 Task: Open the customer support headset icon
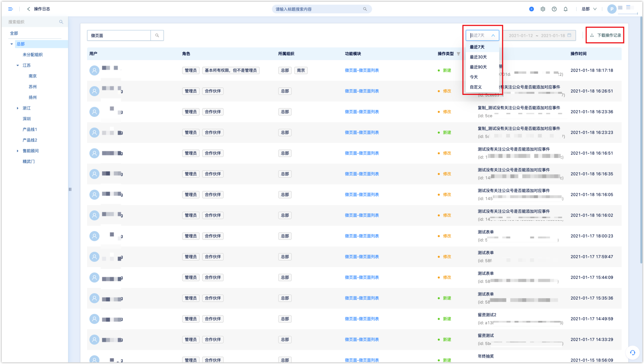pos(632,352)
